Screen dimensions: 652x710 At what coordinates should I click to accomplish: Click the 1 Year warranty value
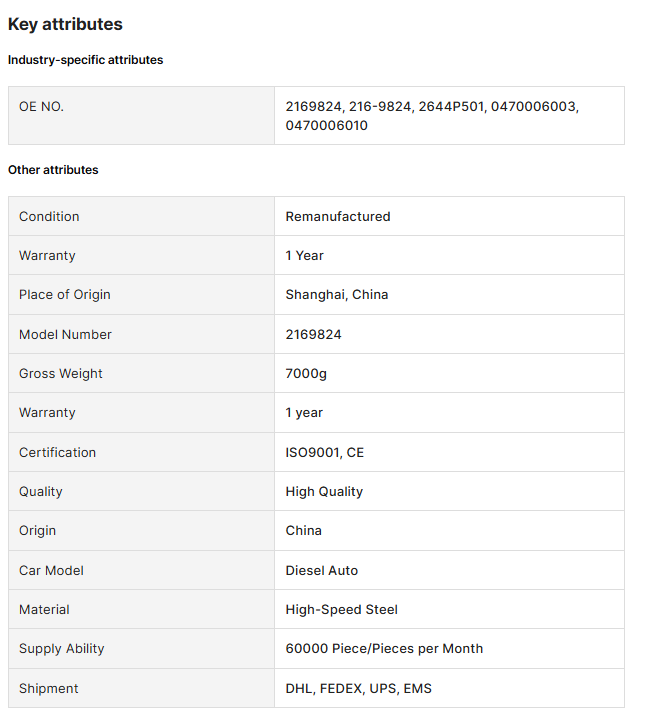point(304,255)
